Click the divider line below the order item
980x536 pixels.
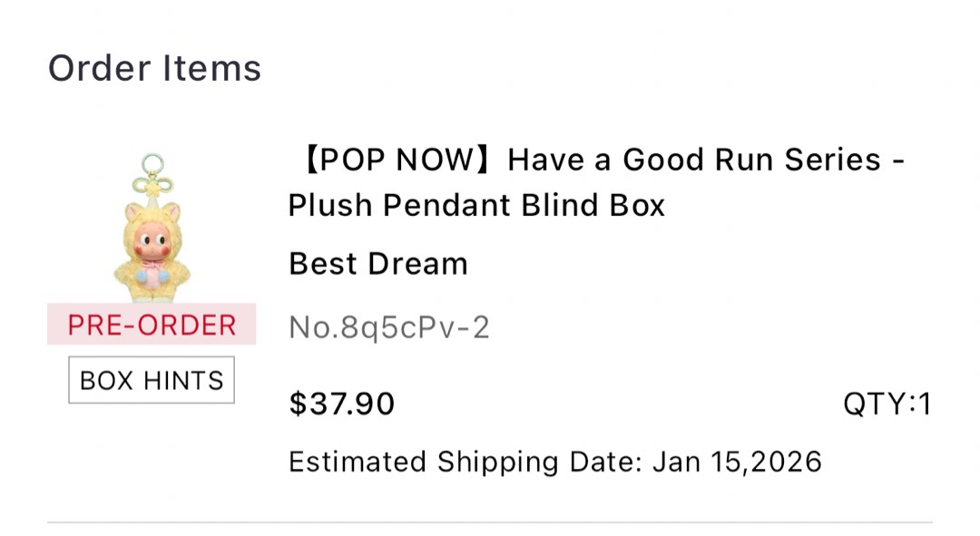coord(490,522)
